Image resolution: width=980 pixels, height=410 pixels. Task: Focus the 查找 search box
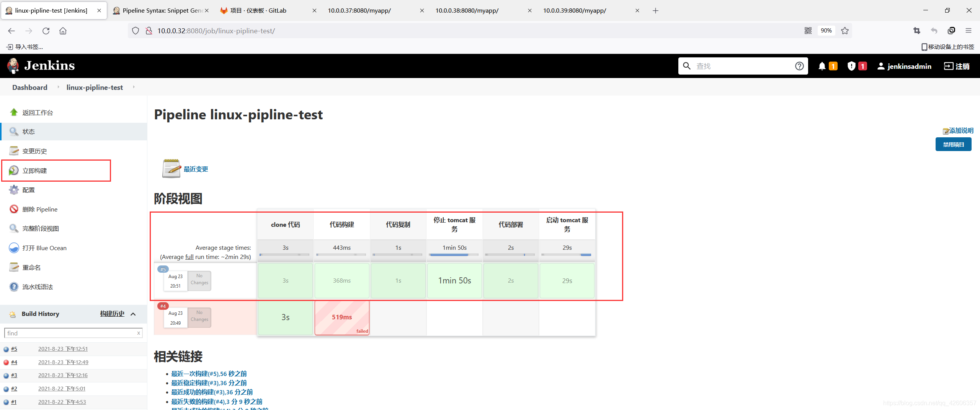pos(743,66)
